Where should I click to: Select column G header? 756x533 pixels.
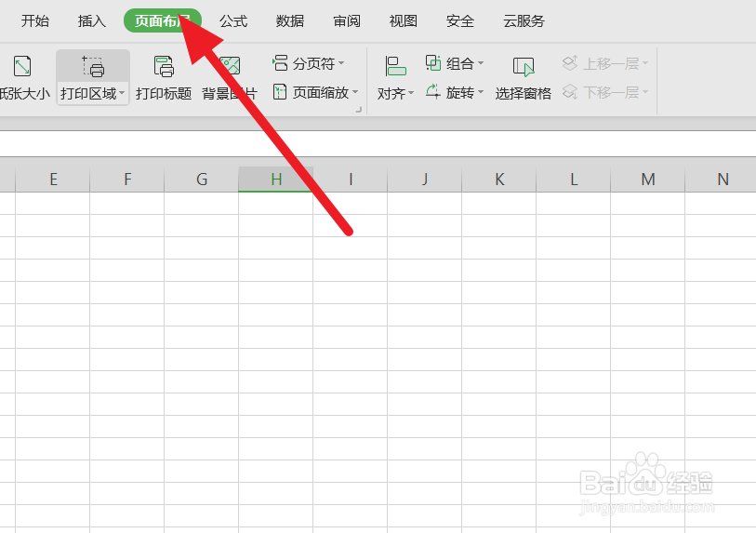coord(202,180)
